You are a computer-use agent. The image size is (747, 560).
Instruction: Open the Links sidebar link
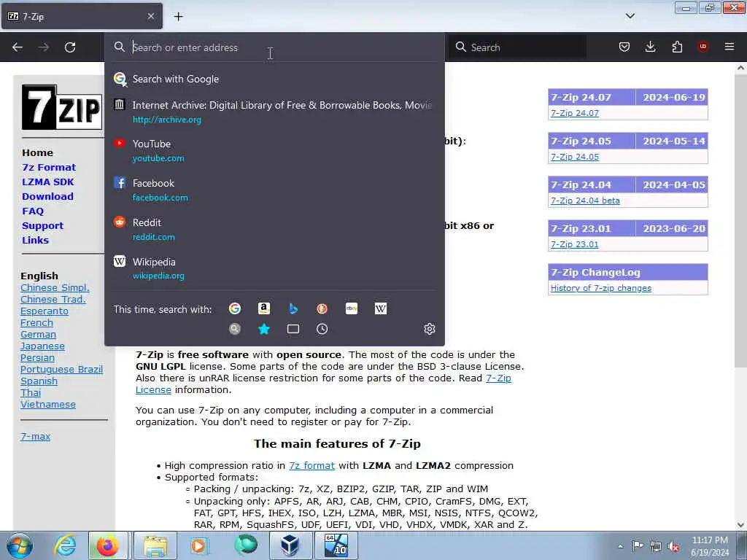(x=35, y=240)
